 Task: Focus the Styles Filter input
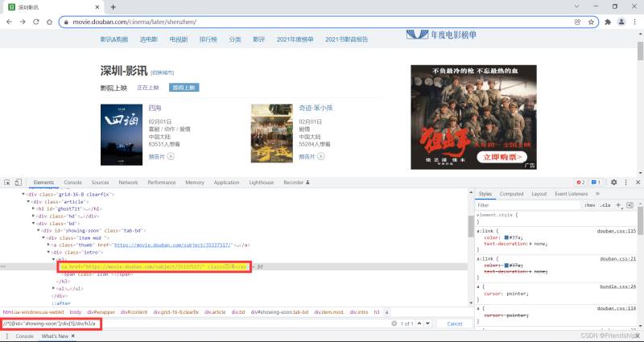pos(528,205)
